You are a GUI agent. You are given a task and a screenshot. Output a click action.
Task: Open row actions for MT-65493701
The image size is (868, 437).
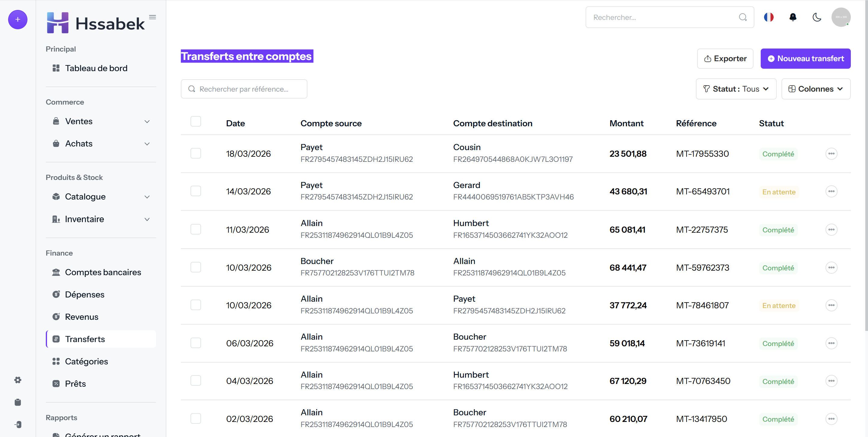tap(831, 192)
